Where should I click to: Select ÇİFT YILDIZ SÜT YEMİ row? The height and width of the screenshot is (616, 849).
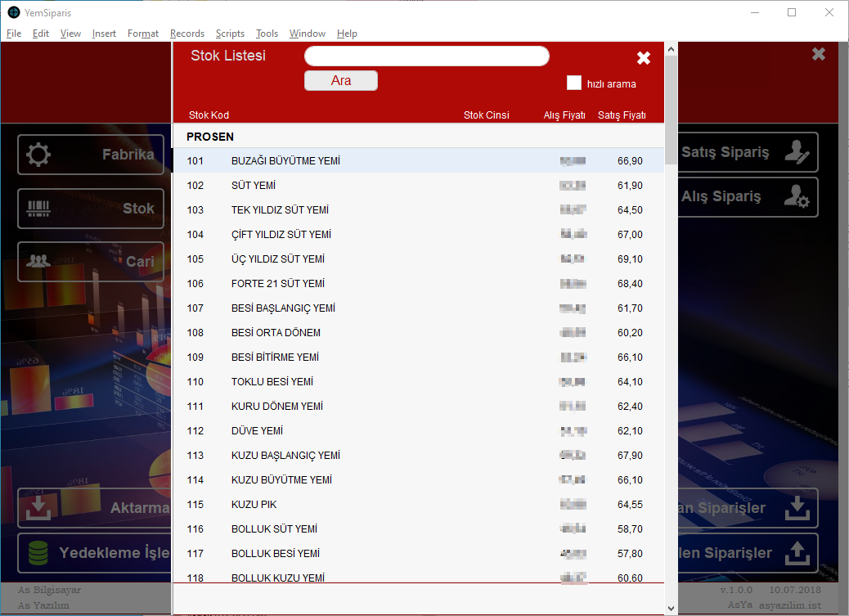(x=418, y=235)
